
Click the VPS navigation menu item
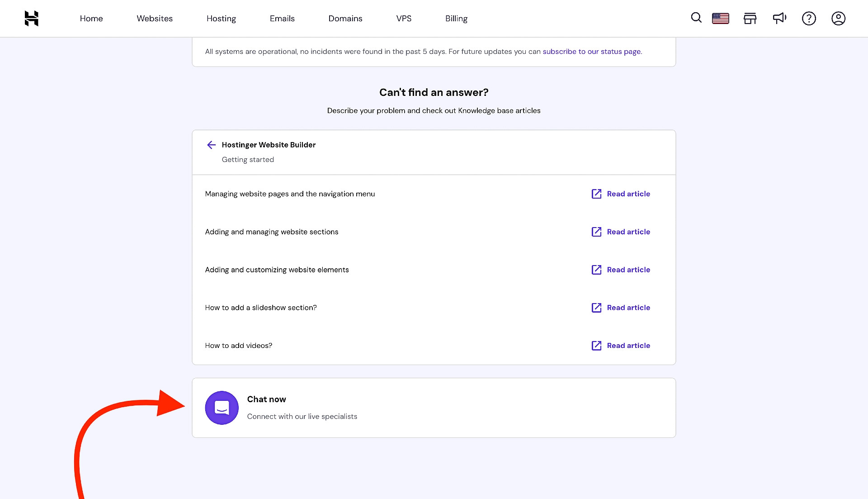[x=404, y=19]
